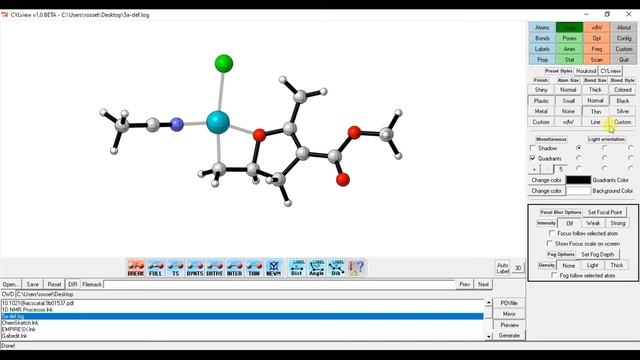
Task: Click Set Focal Point button
Action: [605, 212]
